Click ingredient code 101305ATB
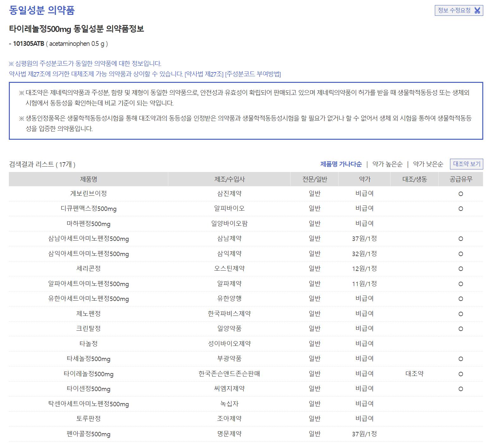Screen dimensions: 494x448 28,44
